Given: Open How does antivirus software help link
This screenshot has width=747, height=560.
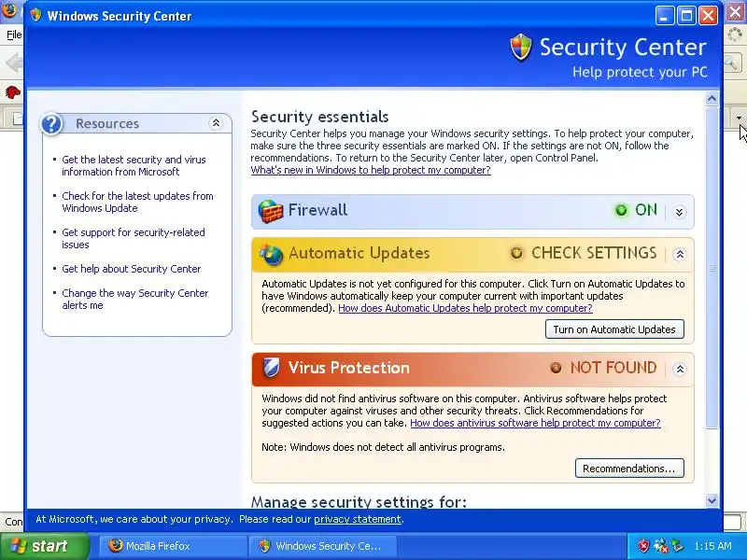Looking at the screenshot, I should pyautogui.click(x=535, y=423).
